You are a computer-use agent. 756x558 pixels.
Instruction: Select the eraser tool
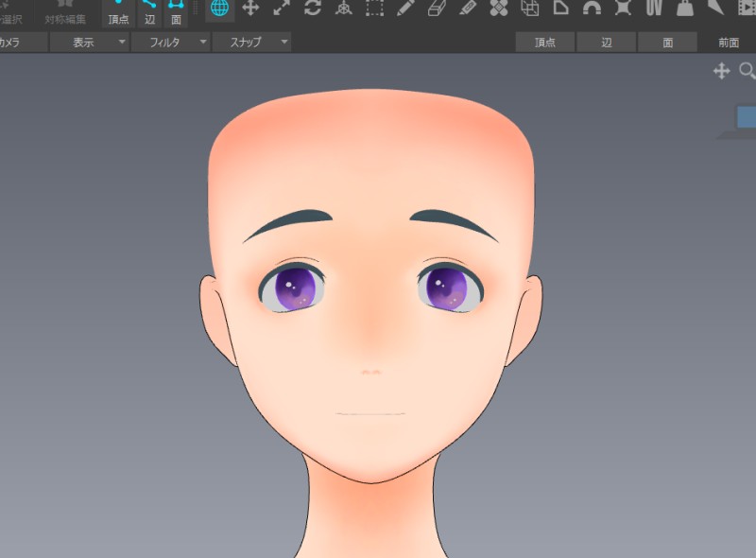click(x=437, y=8)
